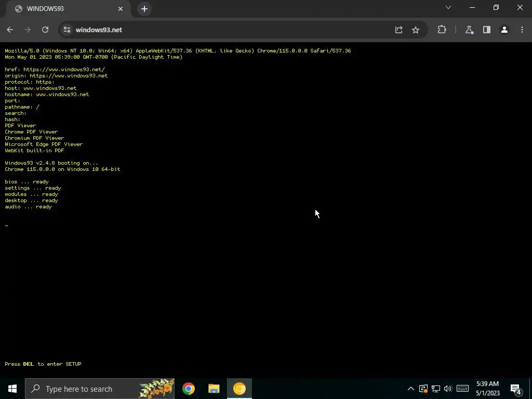Open the network status tray icon

[x=436, y=389]
